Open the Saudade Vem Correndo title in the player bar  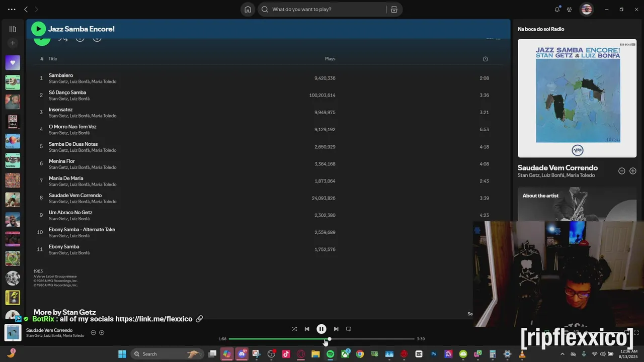tap(49, 330)
